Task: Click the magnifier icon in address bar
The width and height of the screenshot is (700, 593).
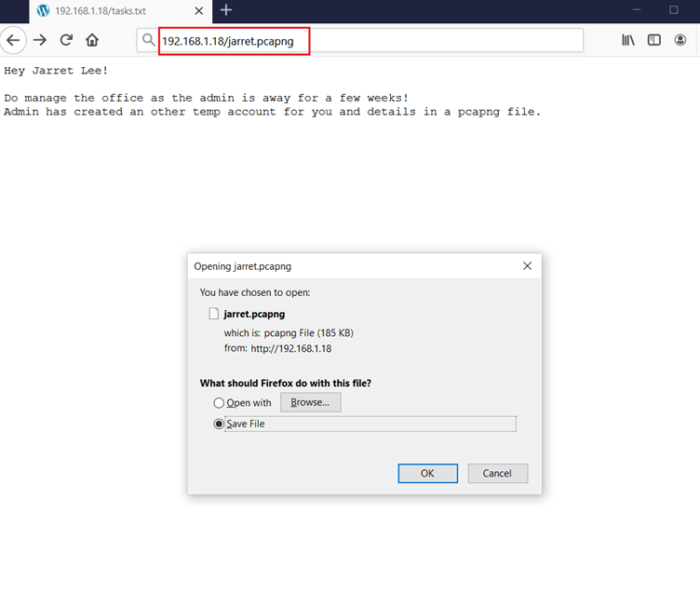Action: pyautogui.click(x=148, y=41)
